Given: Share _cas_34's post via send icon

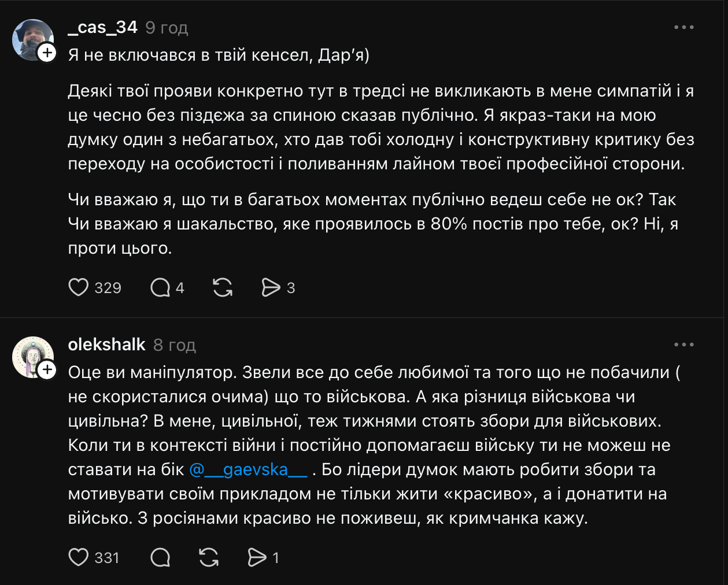Looking at the screenshot, I should [x=271, y=287].
